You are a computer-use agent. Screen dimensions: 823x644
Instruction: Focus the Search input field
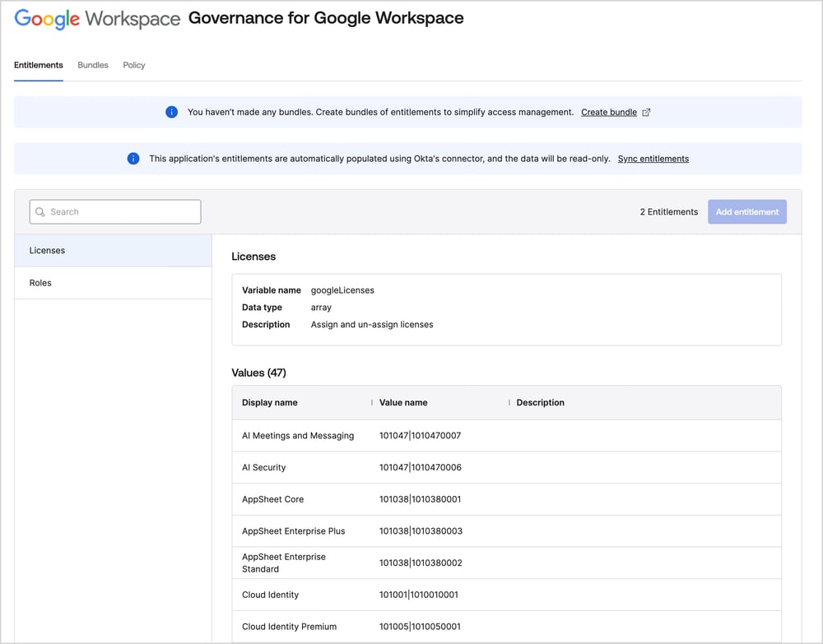(115, 212)
